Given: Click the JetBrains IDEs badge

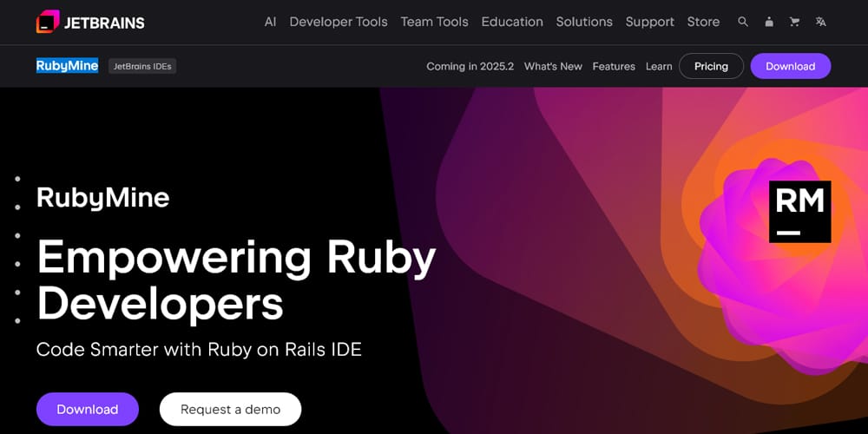Looking at the screenshot, I should (142, 67).
